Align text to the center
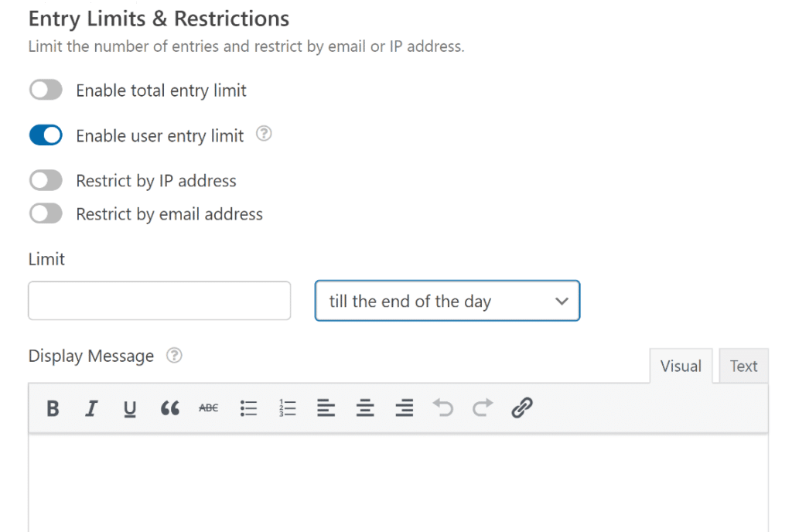The image size is (792, 532). point(364,408)
